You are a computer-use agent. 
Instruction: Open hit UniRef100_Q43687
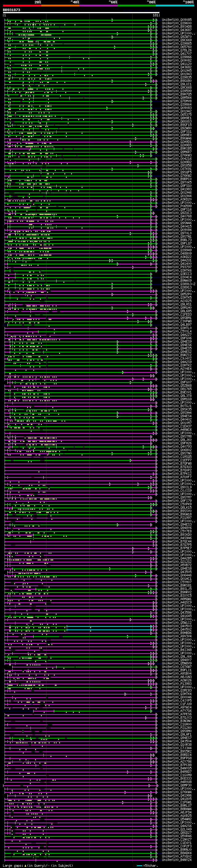coord(177,30)
